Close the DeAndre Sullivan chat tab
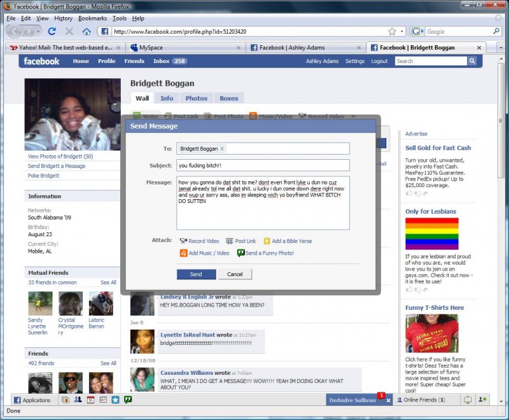509x420 pixels. 388,400
